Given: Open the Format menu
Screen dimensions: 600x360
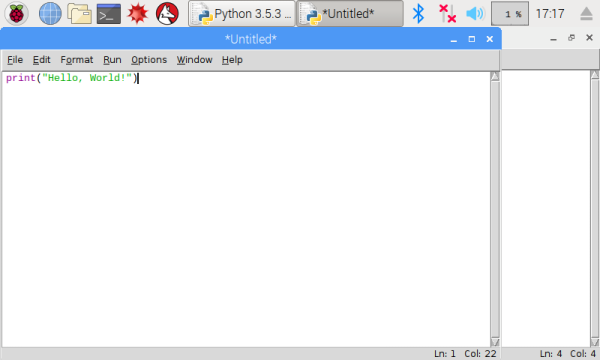Looking at the screenshot, I should 77,60.
